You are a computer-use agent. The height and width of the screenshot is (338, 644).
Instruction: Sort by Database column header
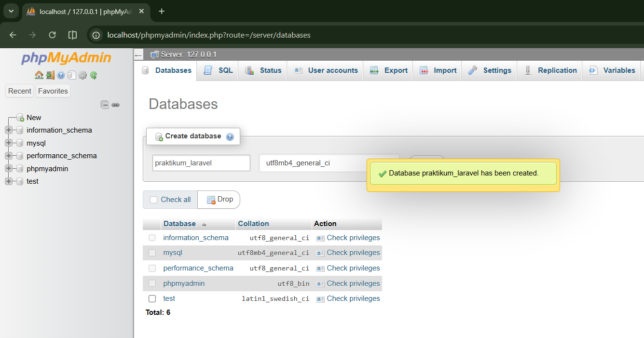point(179,224)
